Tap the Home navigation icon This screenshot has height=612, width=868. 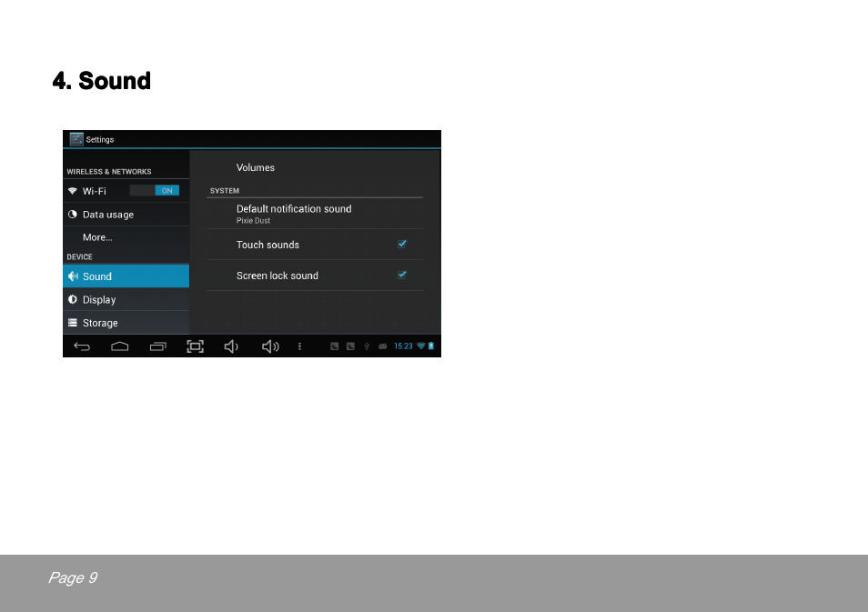[x=119, y=346]
